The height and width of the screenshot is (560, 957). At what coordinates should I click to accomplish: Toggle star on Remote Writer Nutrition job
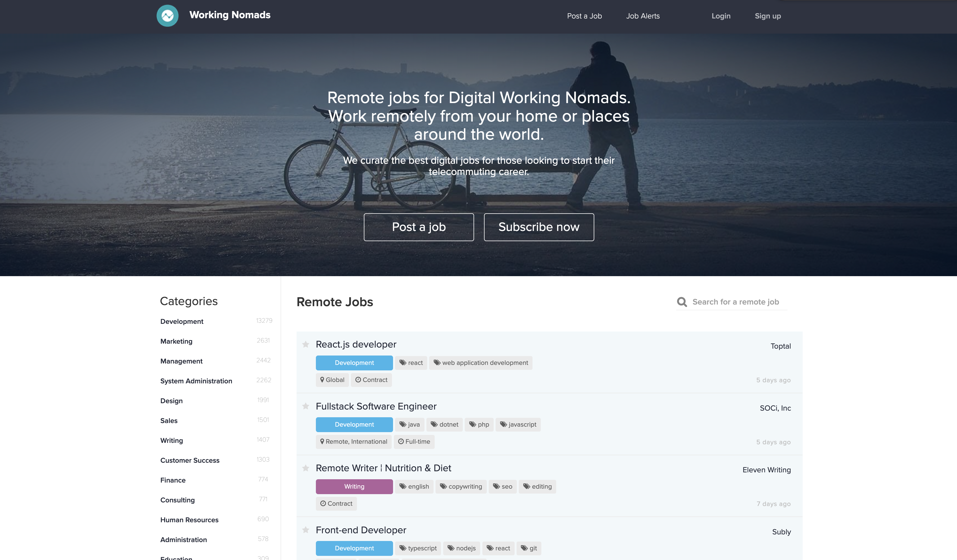tap(306, 468)
